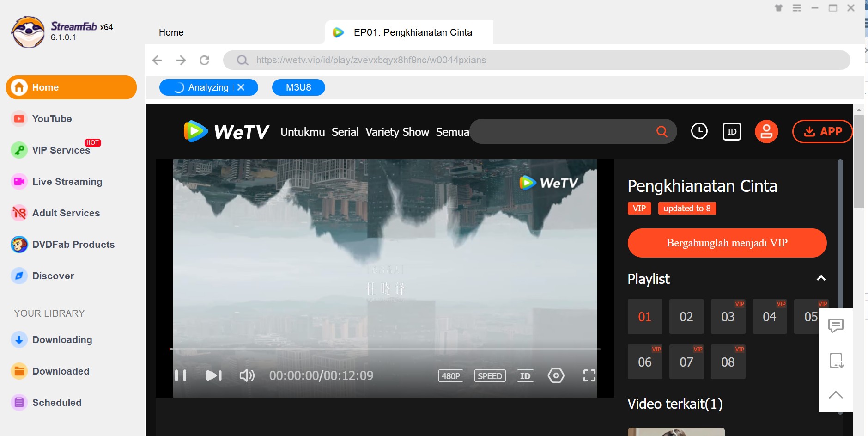868x436 pixels.
Task: Reload the current page
Action: (x=204, y=60)
